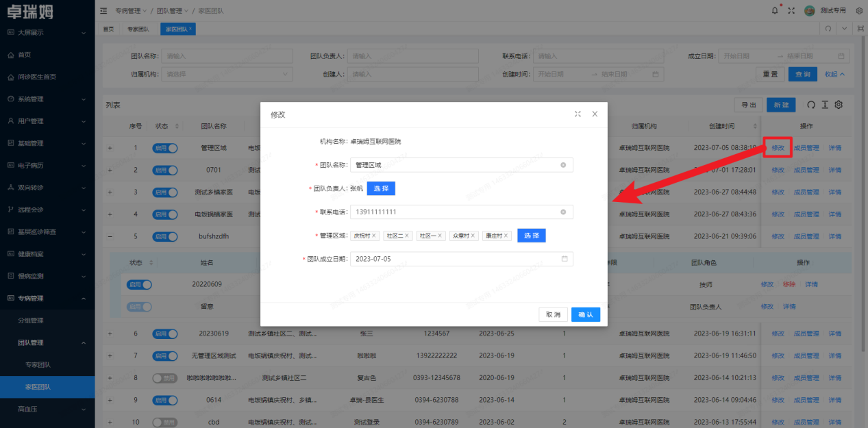Maximize content area icon at tab bar end
The width and height of the screenshot is (868, 428).
tap(860, 29)
